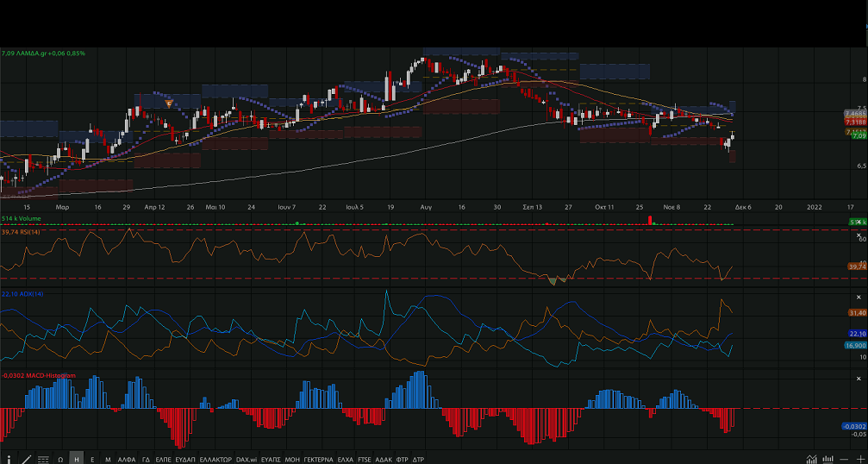Open the ΜΟΗ symbol shortcut

coord(292,460)
